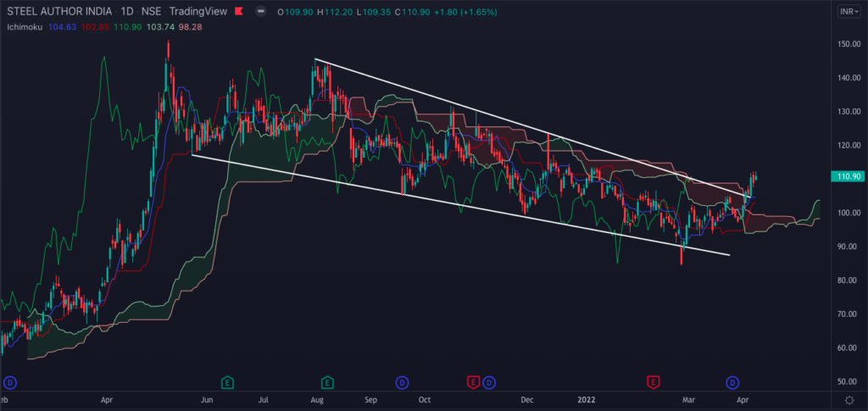Click the Jul label on time axis
This screenshot has width=868, height=411.
click(x=264, y=399)
